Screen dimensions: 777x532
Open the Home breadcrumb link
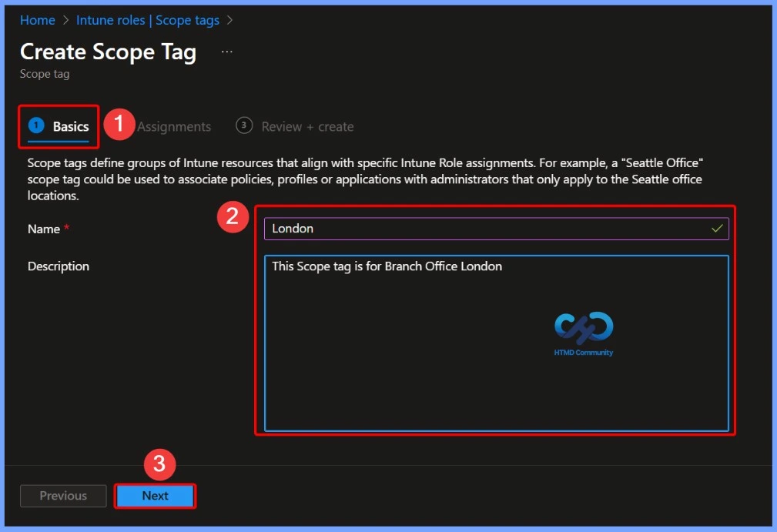(x=37, y=20)
